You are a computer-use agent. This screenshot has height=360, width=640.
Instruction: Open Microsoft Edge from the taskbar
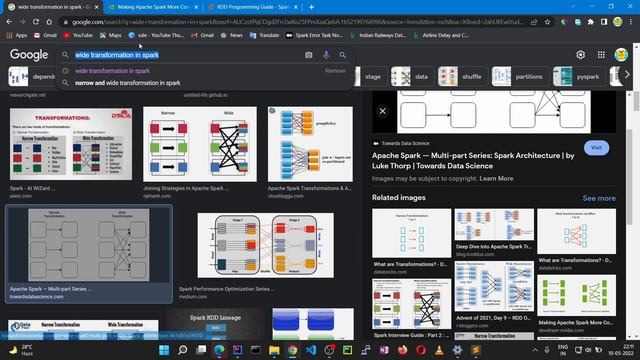pyautogui.click(x=219, y=350)
